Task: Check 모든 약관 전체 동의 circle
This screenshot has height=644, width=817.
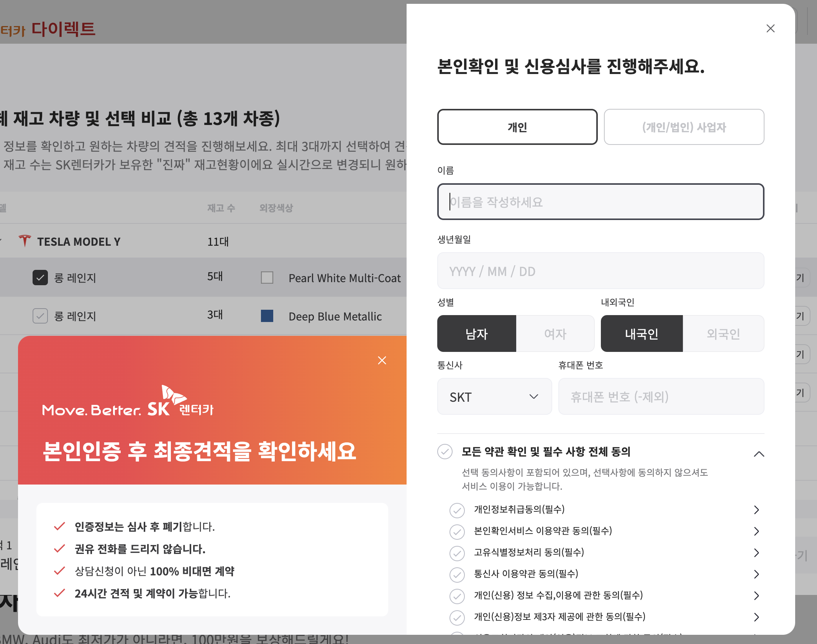Action: coord(445,452)
